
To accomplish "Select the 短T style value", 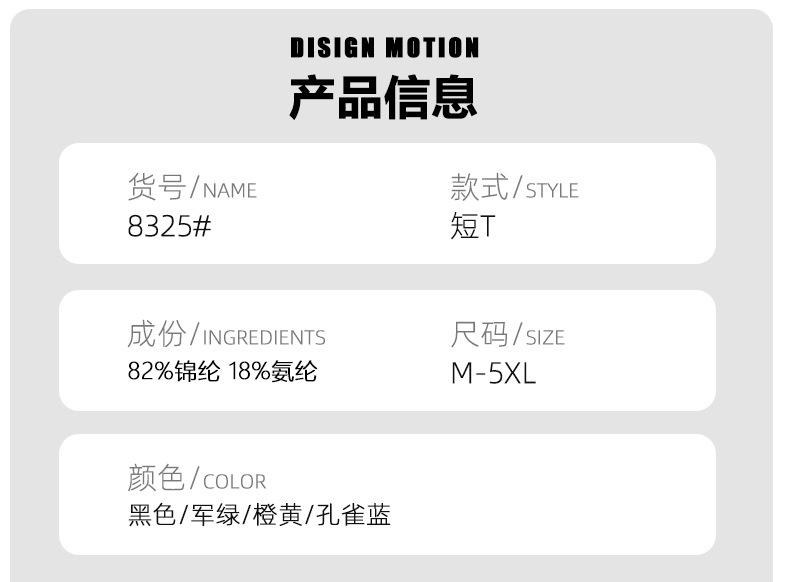I will pos(472,226).
